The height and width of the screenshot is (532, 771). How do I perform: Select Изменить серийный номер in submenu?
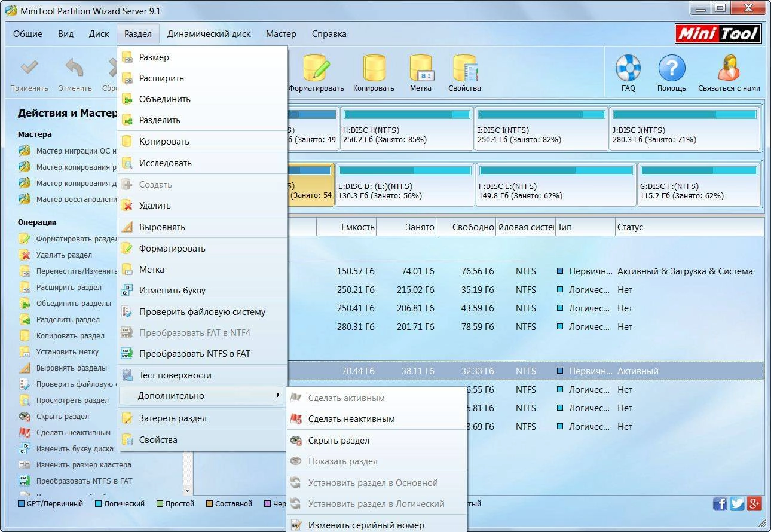[x=377, y=525]
